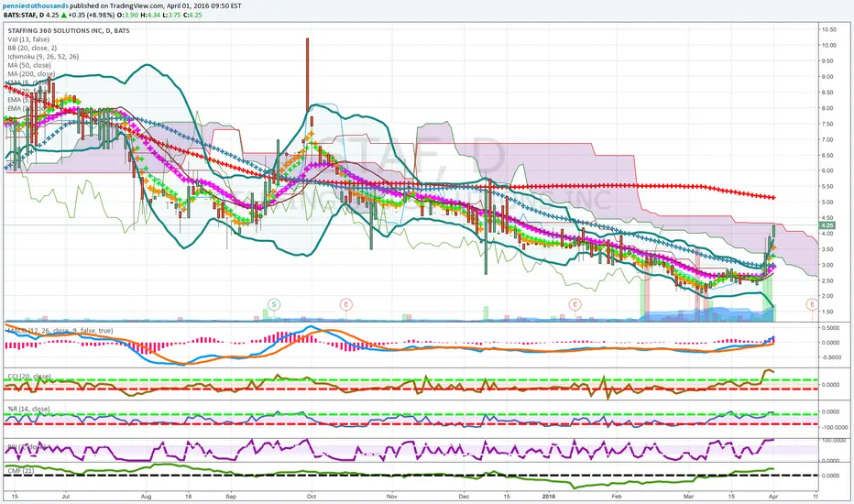Click the 7.50 price axis label
This screenshot has height=504, width=854.
827,124
